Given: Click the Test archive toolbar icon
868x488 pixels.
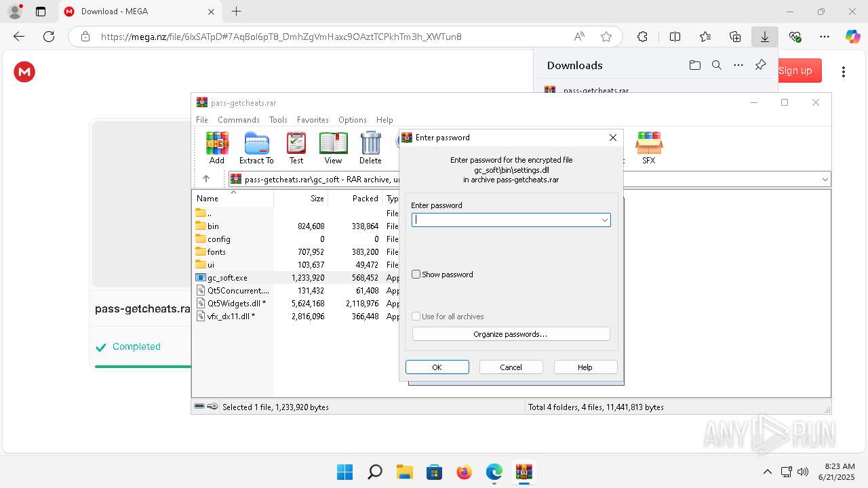Looking at the screenshot, I should point(296,148).
